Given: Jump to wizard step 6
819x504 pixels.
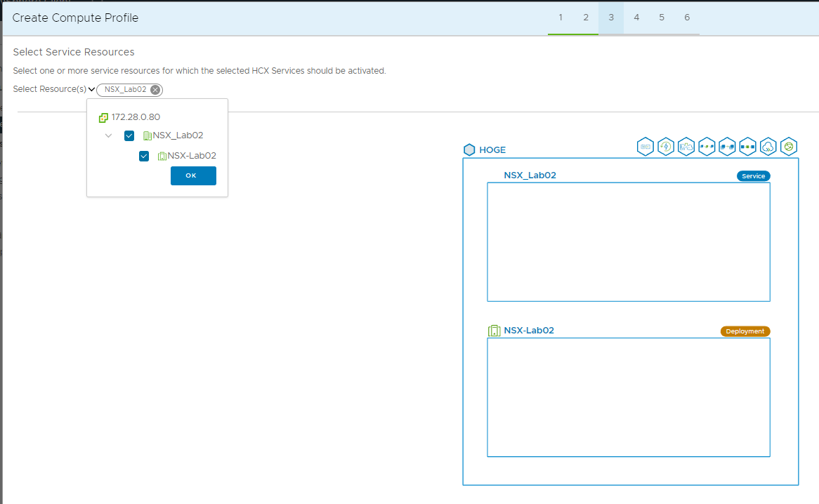Looking at the screenshot, I should click(x=687, y=18).
